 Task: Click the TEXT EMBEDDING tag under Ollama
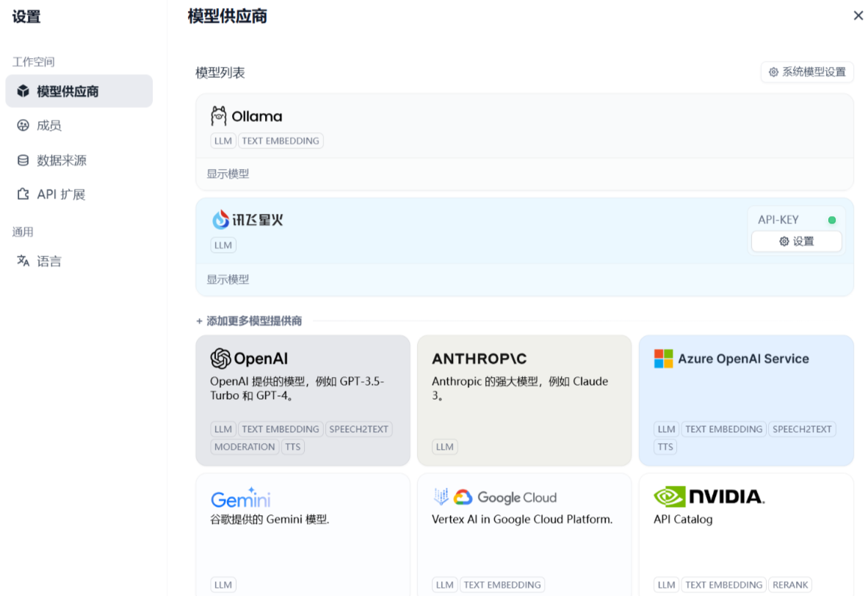pyautogui.click(x=280, y=140)
